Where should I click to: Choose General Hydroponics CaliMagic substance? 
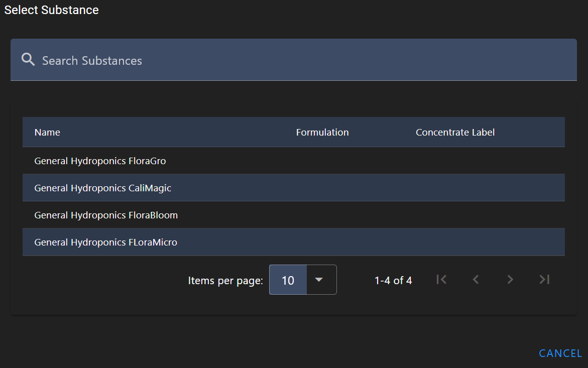pos(102,188)
